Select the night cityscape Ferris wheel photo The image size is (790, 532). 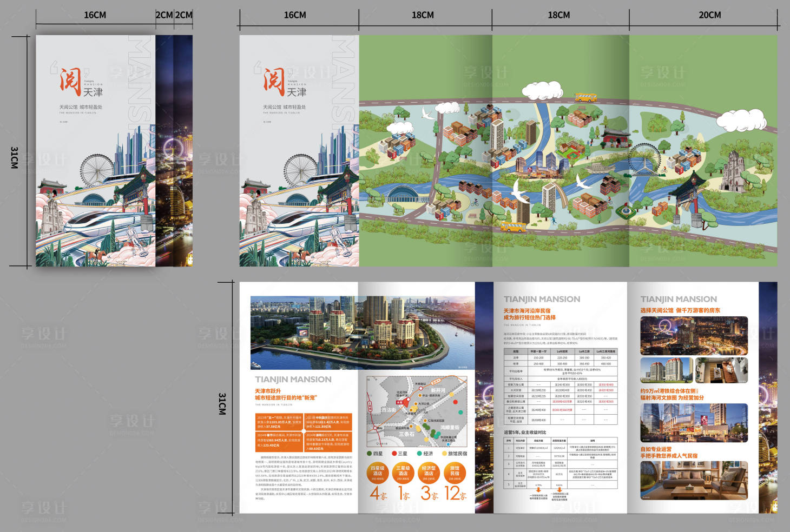tap(694, 336)
